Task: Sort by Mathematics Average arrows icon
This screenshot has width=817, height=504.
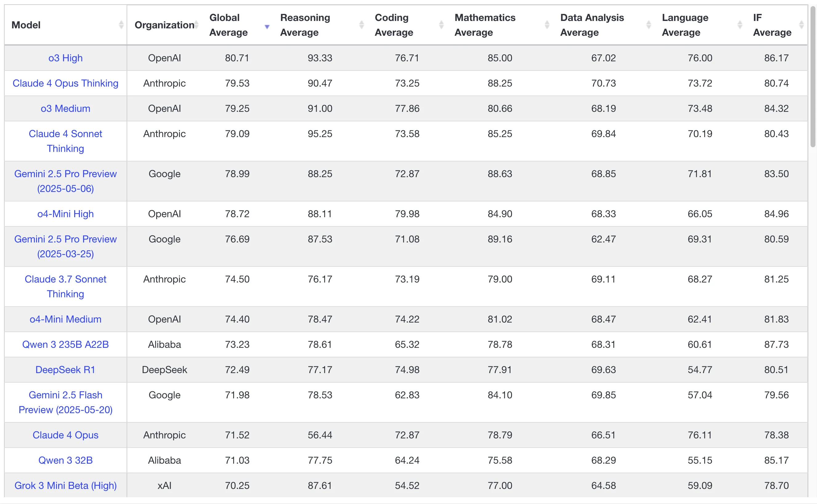Action: point(547,25)
